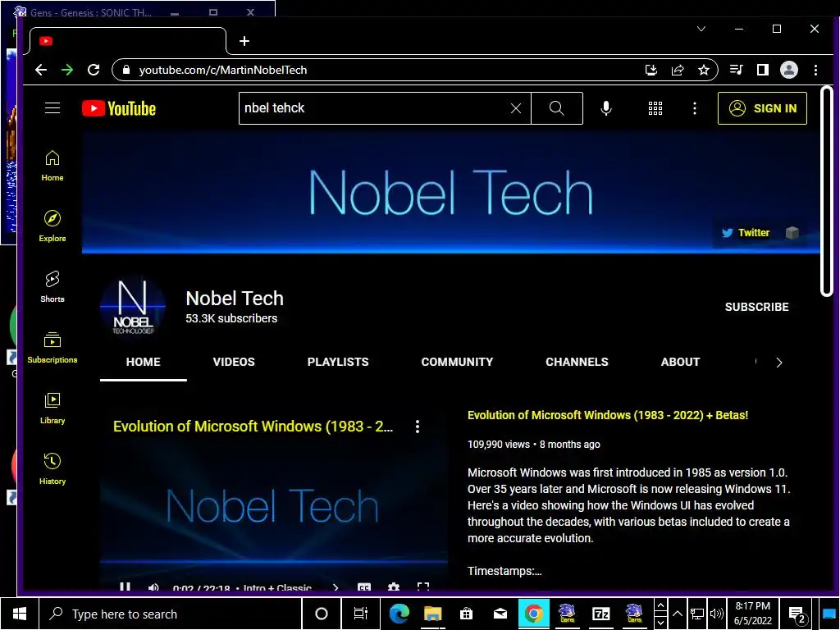
Task: Open Chrome's three-dot menu
Action: [x=815, y=70]
